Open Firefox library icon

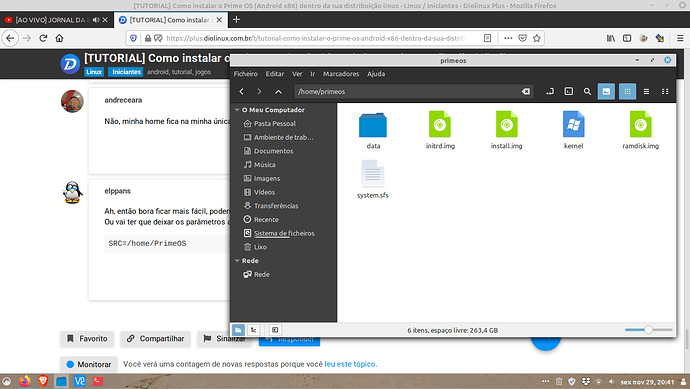tap(611, 38)
